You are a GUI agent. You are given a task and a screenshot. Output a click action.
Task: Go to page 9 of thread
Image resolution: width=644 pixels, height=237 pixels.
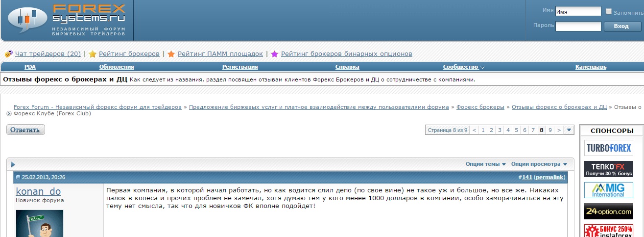(550, 130)
